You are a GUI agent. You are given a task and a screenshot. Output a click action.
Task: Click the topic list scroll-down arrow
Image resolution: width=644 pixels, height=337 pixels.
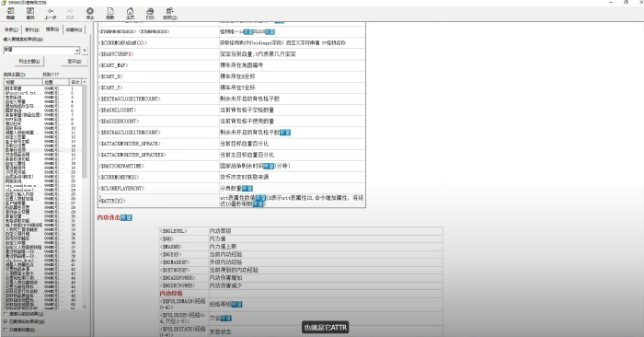pyautogui.click(x=85, y=307)
